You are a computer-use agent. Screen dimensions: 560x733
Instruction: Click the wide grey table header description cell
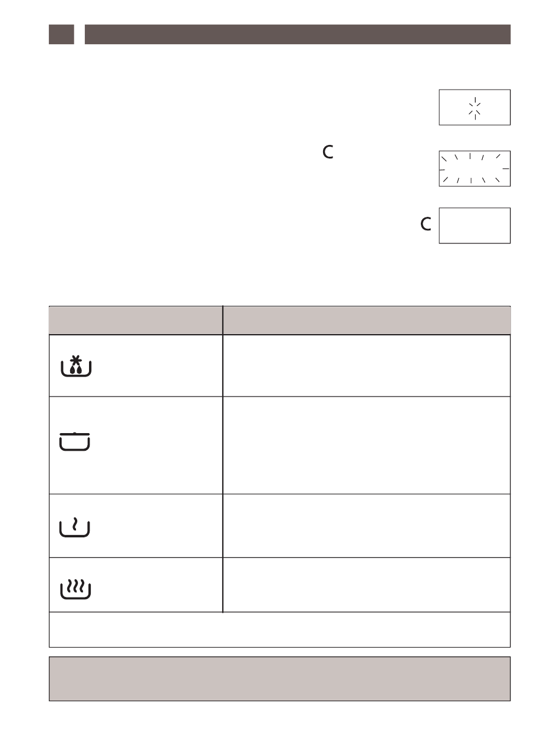[367, 320]
